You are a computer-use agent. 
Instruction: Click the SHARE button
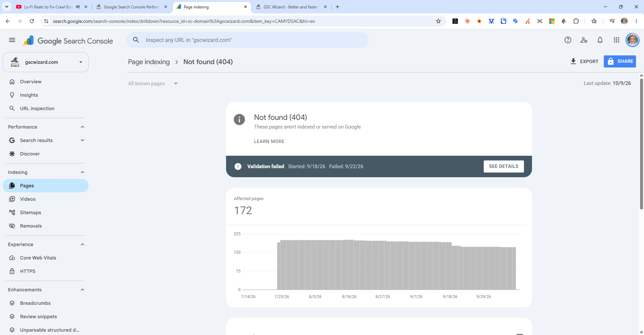(620, 61)
